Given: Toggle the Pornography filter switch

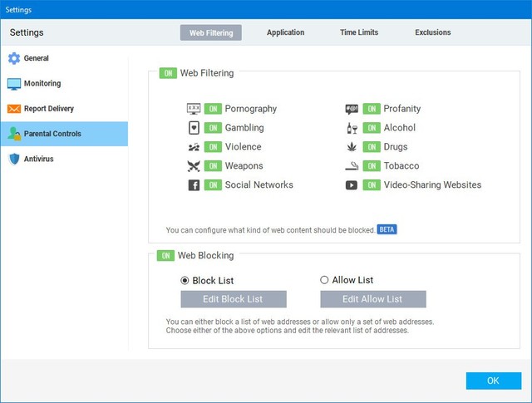Looking at the screenshot, I should (213, 109).
